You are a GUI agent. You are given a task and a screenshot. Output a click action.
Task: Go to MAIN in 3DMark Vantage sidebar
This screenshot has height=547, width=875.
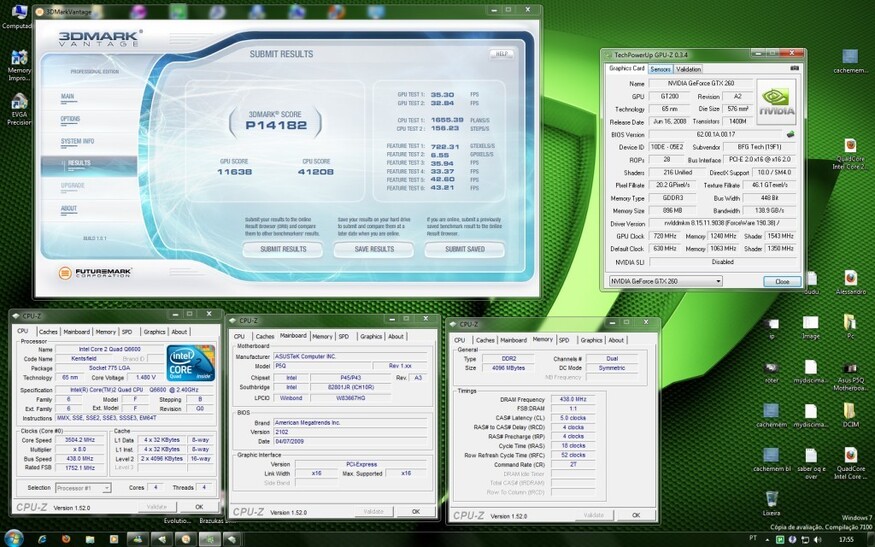pos(68,97)
